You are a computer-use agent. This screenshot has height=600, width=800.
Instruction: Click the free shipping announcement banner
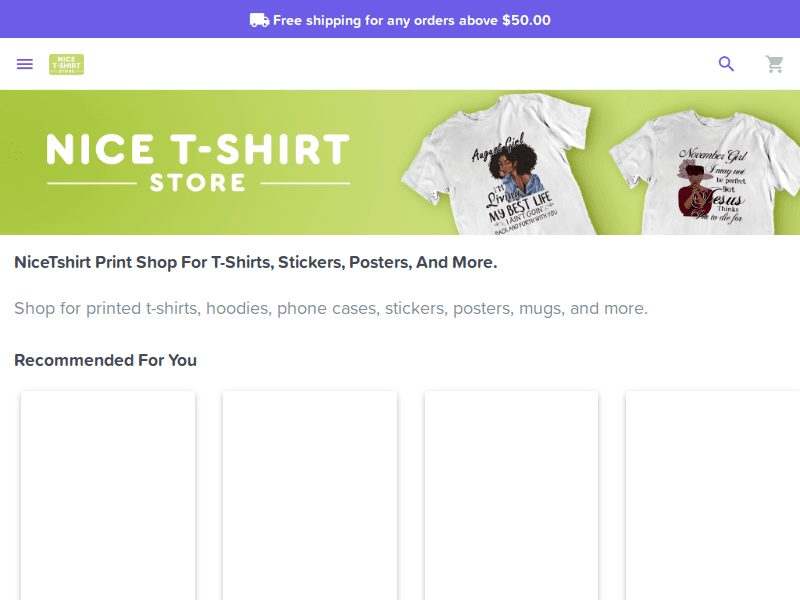(x=400, y=19)
